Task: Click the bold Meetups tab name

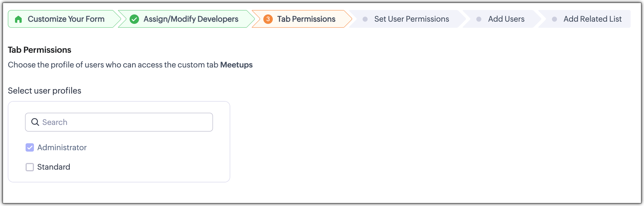Action: click(x=236, y=65)
